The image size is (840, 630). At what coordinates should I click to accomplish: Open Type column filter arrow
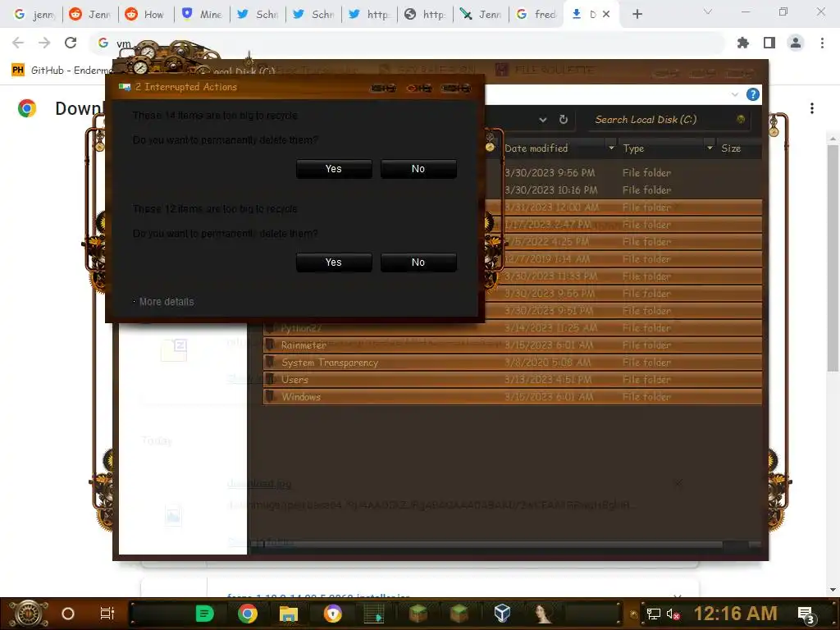tap(710, 148)
